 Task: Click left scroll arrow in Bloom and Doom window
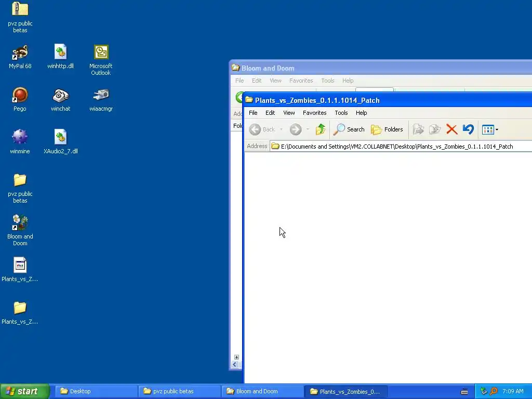235,364
